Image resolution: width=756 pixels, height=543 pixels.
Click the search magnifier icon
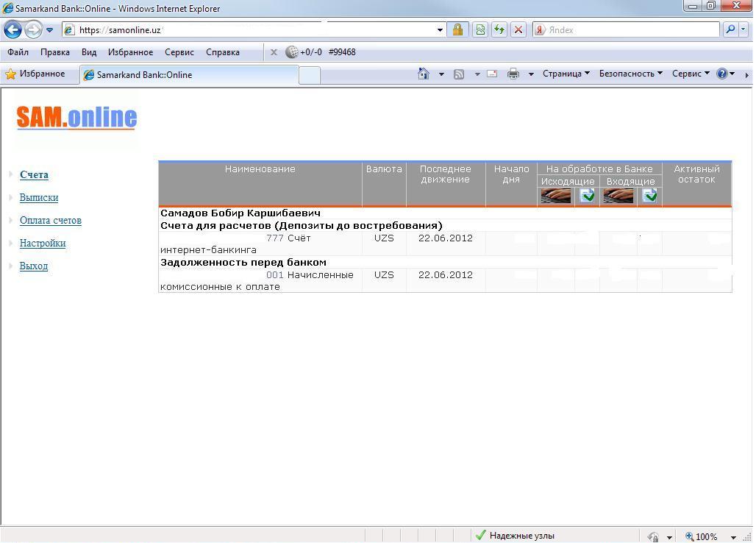(x=730, y=30)
